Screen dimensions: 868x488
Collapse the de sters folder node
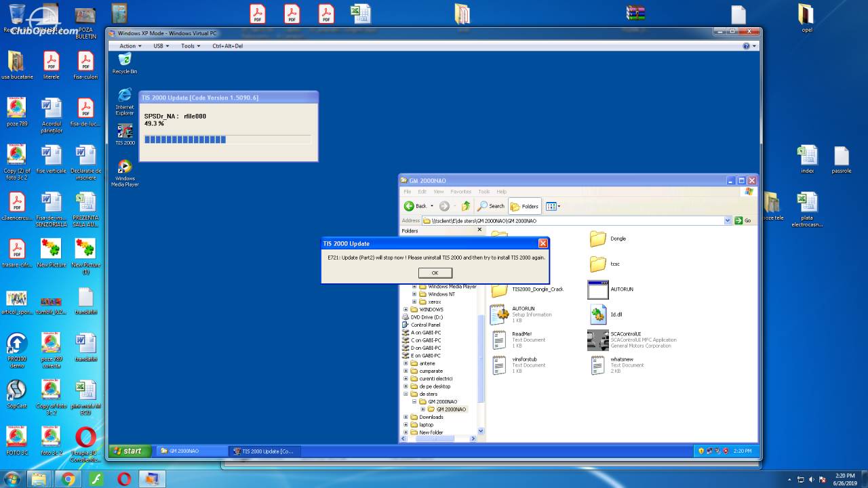(406, 394)
